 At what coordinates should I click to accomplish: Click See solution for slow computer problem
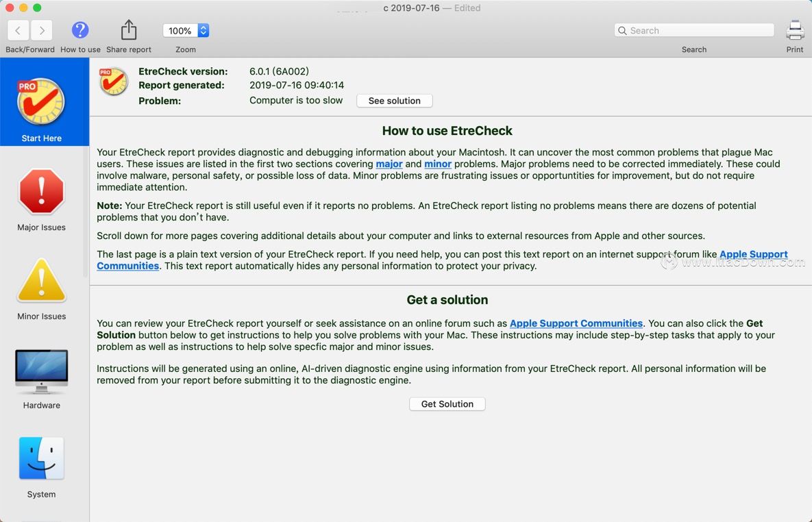tap(394, 100)
